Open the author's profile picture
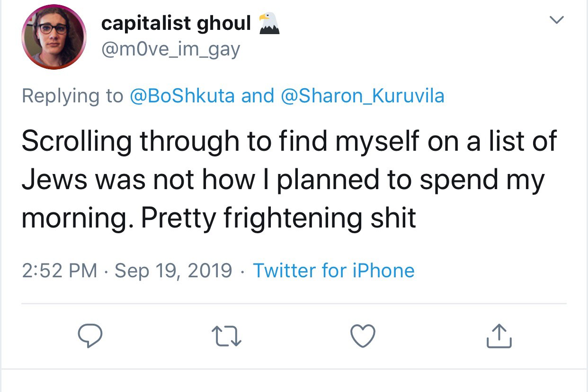The height and width of the screenshot is (392, 588). tap(54, 36)
